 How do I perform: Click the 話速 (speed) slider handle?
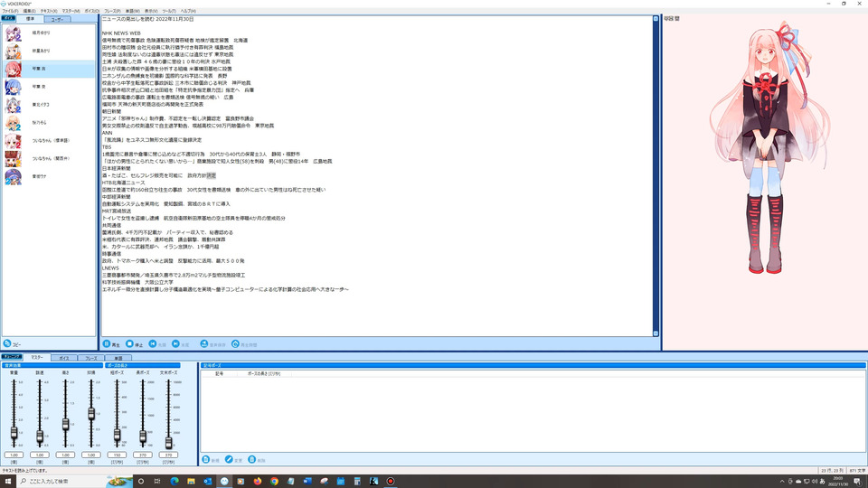(x=40, y=436)
